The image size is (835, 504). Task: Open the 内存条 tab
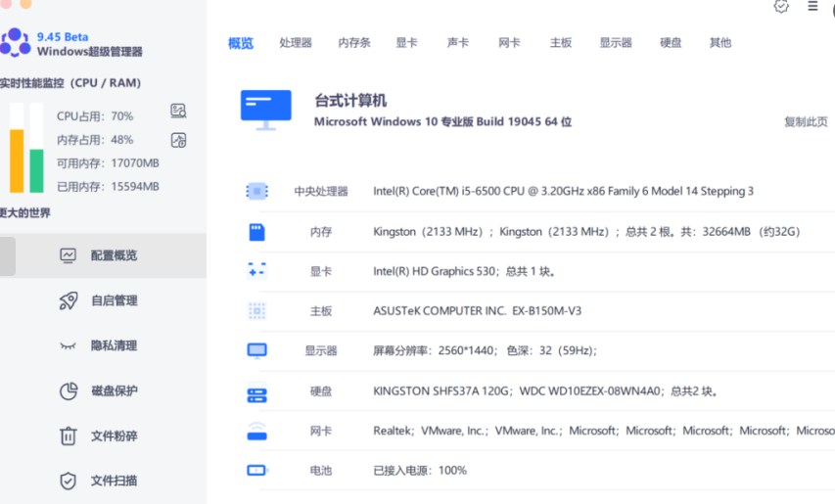pyautogui.click(x=354, y=43)
